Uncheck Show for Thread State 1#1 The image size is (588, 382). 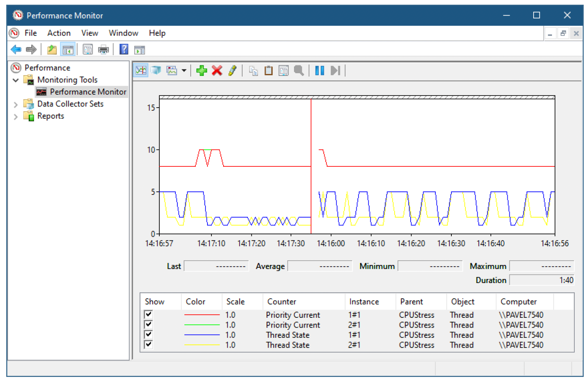click(148, 335)
